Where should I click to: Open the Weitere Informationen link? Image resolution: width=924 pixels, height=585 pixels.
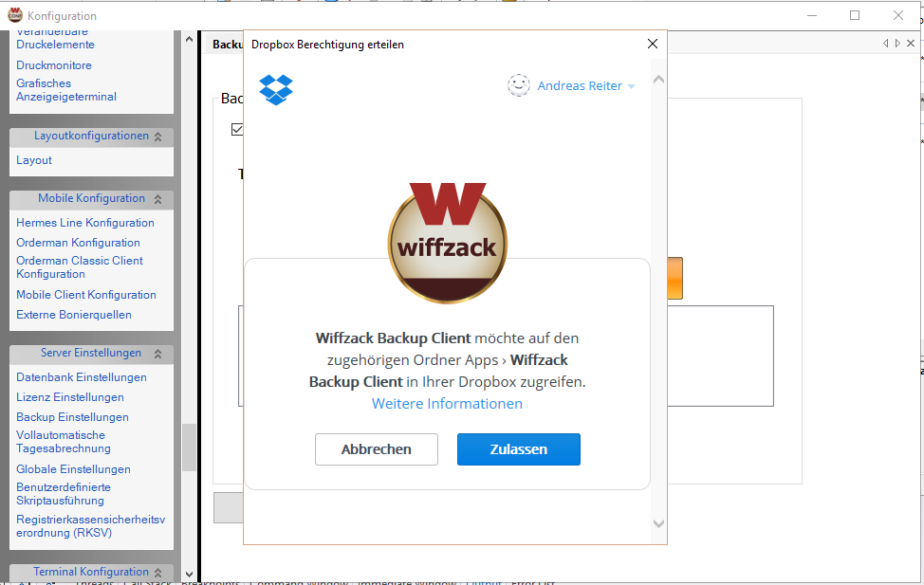(447, 404)
